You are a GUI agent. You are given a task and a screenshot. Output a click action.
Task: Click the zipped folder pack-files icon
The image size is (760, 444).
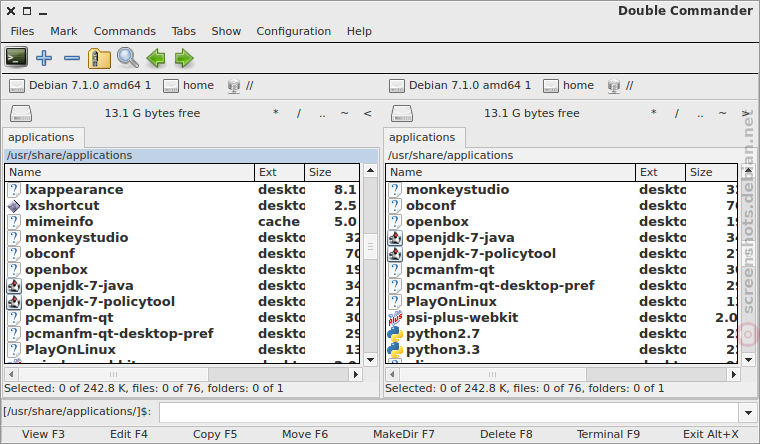(99, 58)
